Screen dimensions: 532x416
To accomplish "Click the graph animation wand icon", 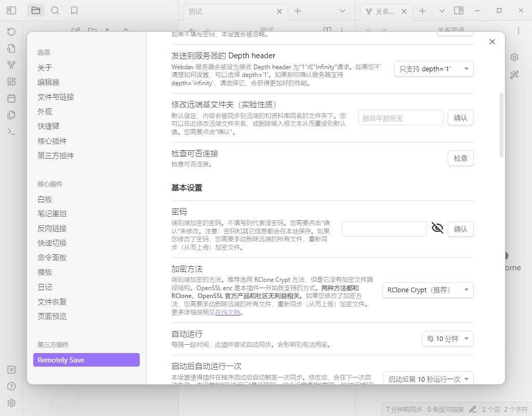I will (514, 74).
